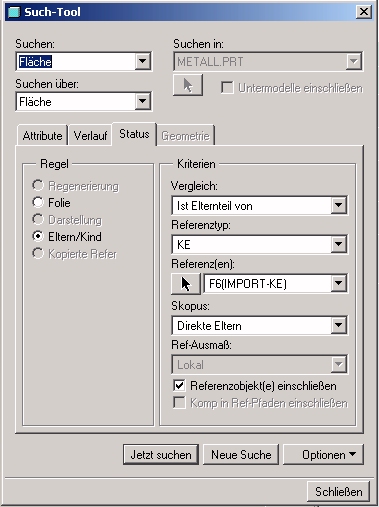Select the Status tab
This screenshot has width=379, height=507.
[x=134, y=134]
